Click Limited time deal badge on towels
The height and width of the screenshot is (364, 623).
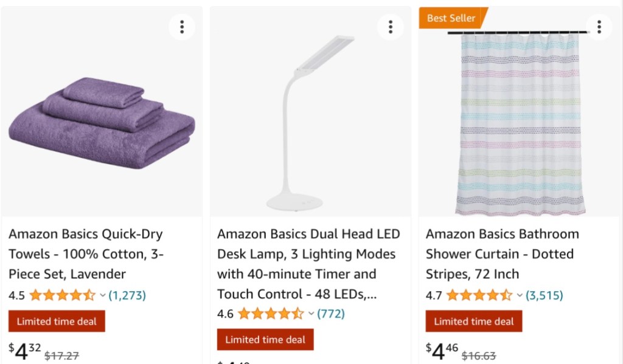(57, 321)
